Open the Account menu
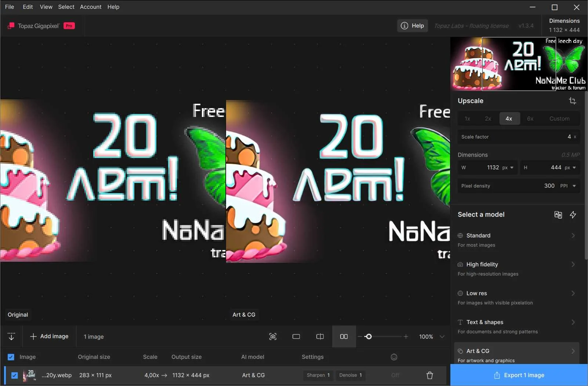588x386 pixels. tap(91, 7)
